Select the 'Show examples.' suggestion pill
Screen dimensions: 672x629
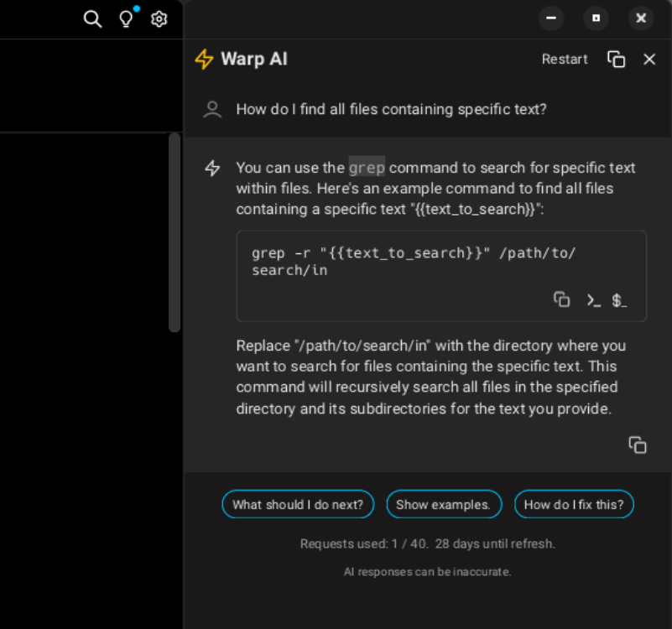(444, 504)
